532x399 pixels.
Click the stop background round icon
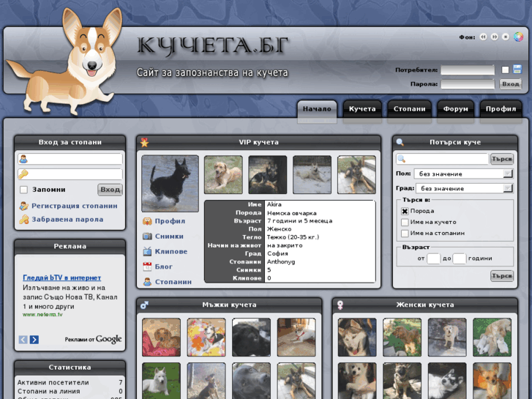click(506, 37)
